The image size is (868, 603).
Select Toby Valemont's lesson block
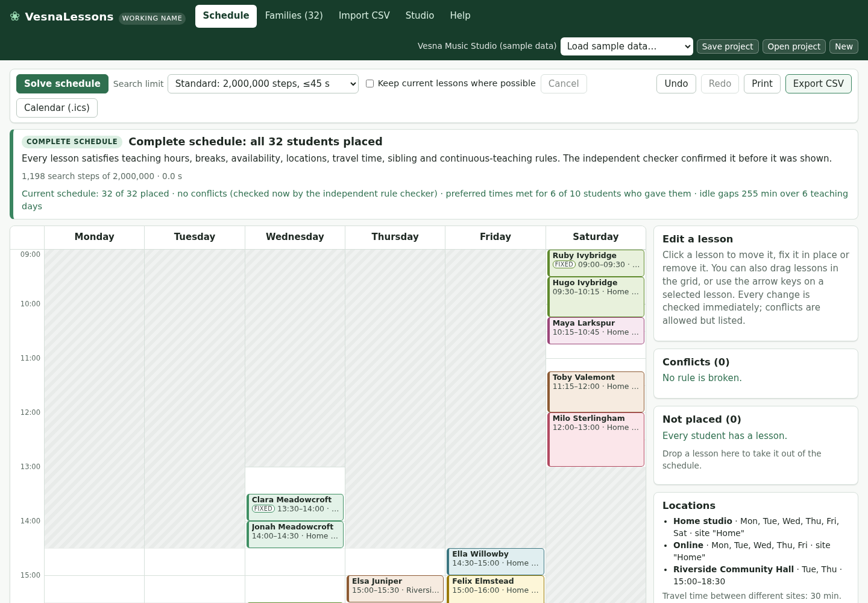click(x=596, y=392)
